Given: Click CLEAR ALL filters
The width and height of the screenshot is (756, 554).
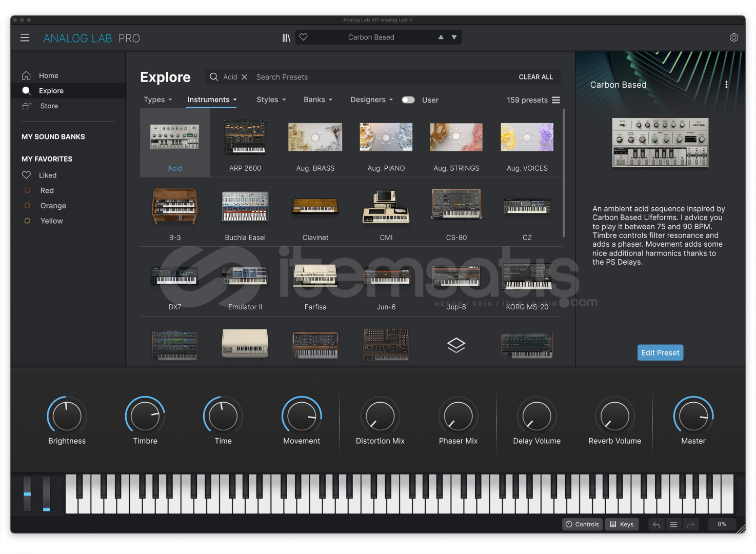Looking at the screenshot, I should [x=535, y=77].
